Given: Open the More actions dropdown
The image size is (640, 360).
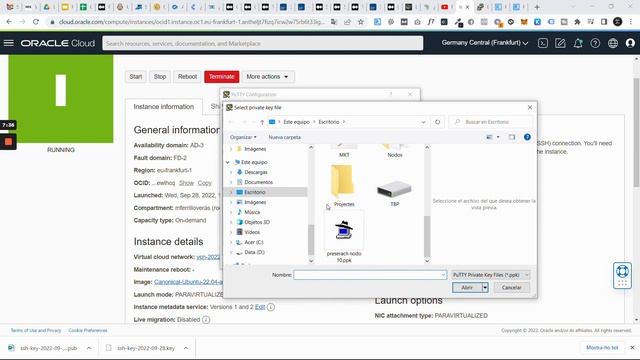Looking at the screenshot, I should 267,77.
